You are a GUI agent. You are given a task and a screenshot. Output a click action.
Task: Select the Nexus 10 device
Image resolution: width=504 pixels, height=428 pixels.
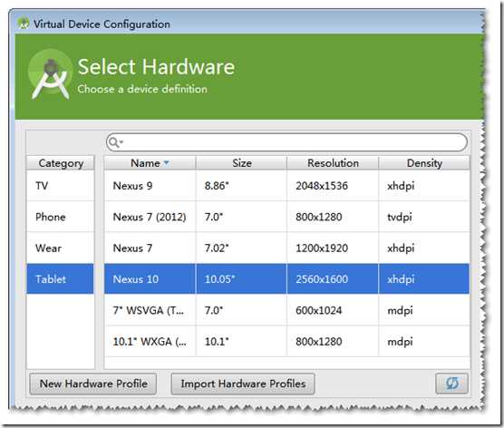(x=287, y=278)
